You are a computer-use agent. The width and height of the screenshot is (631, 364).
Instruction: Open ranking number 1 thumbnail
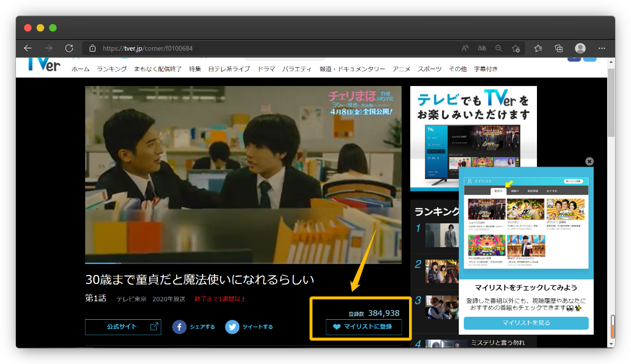pyautogui.click(x=441, y=235)
